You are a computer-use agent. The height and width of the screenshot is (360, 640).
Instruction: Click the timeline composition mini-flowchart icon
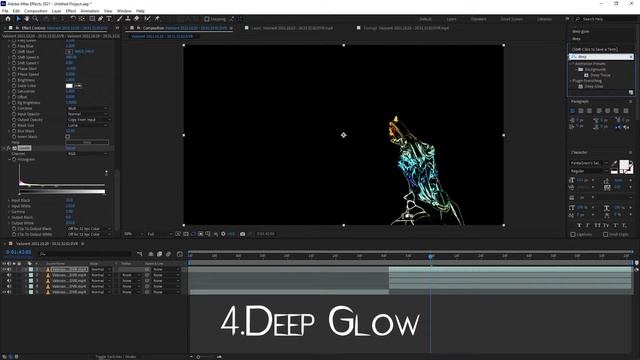tap(140, 254)
